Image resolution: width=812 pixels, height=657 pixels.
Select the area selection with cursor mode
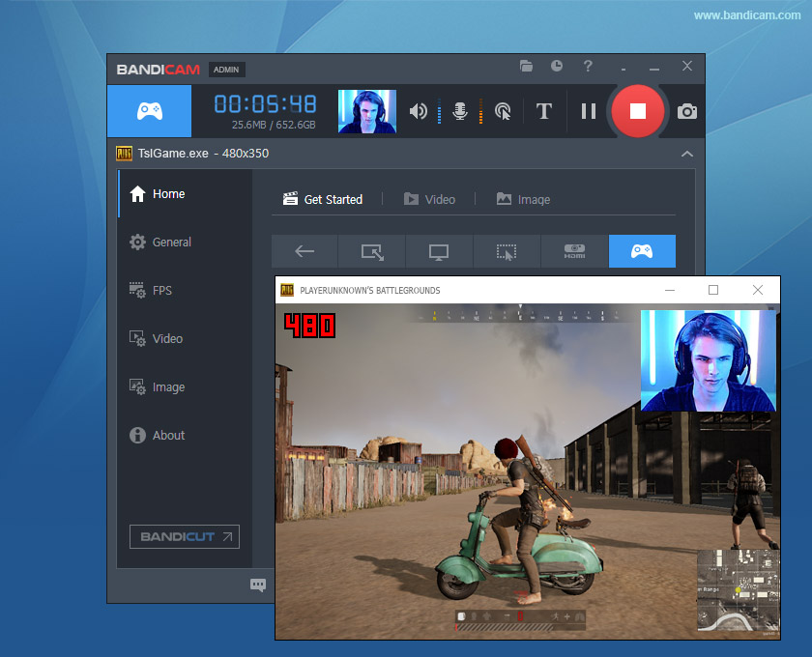pyautogui.click(x=507, y=251)
